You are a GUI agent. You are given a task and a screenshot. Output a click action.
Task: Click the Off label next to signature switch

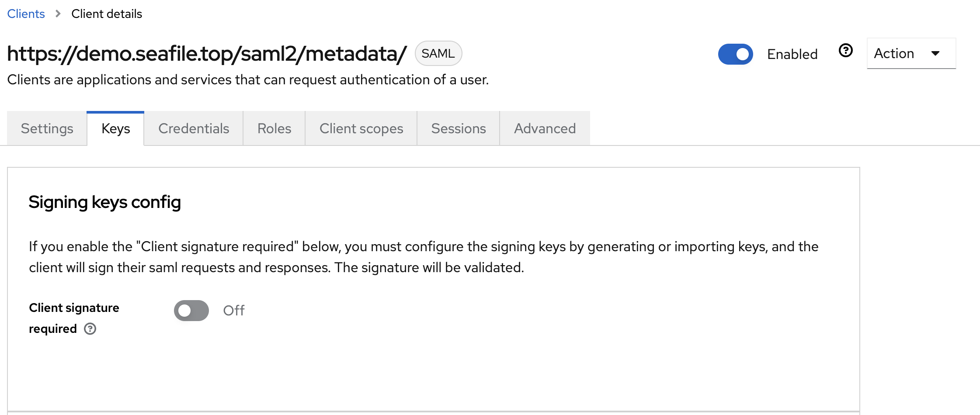234,311
